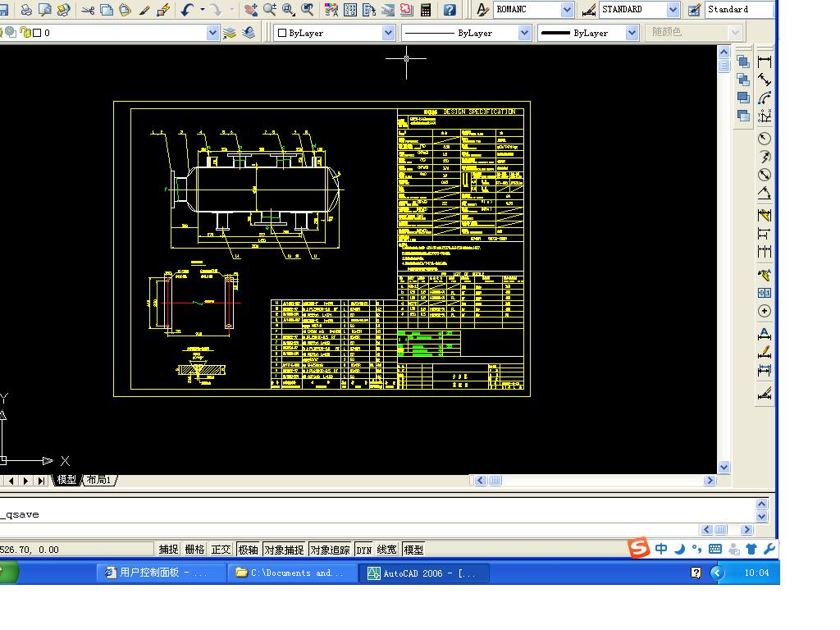This screenshot has width=840, height=630.
Task: Expand the ROMANC text style dropdown
Action: pos(567,10)
